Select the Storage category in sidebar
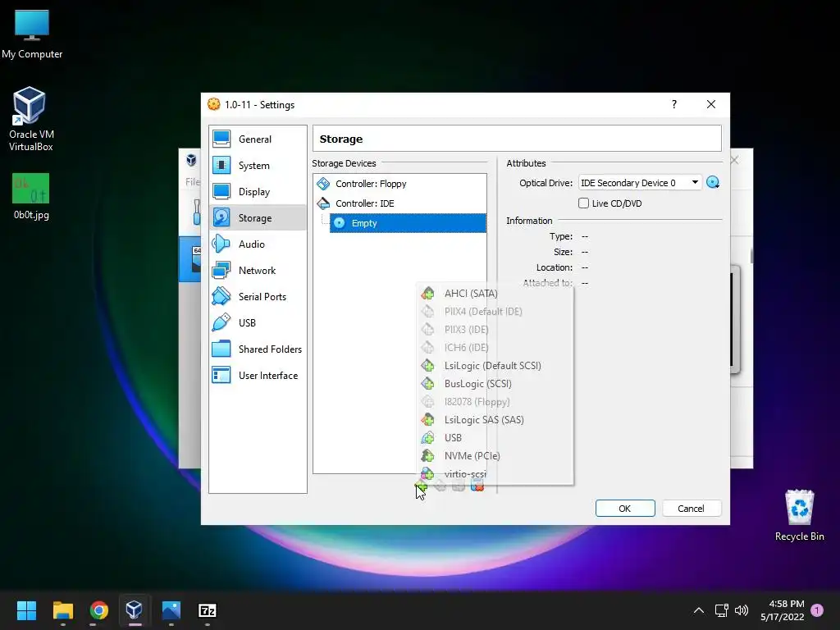Viewport: 840px width, 630px height. 258,218
